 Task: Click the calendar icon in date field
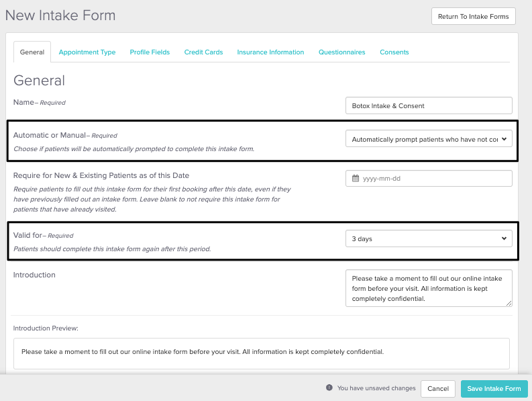click(356, 179)
